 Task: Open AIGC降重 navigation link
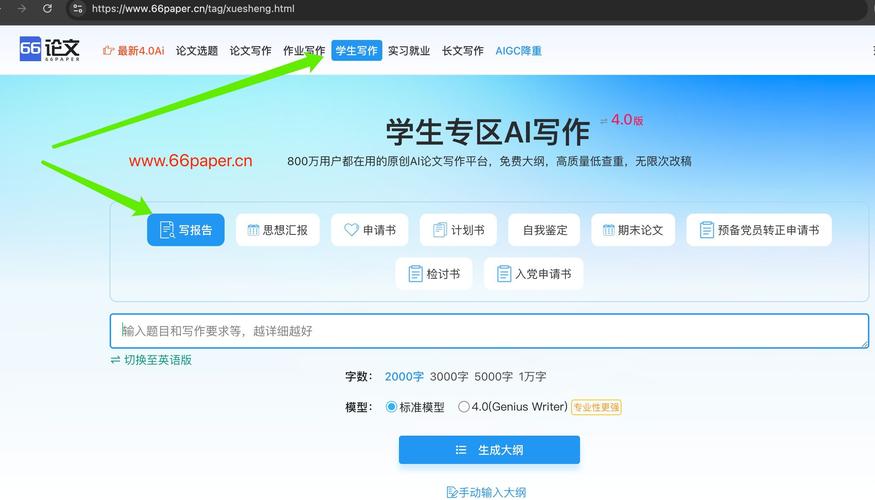click(518, 51)
